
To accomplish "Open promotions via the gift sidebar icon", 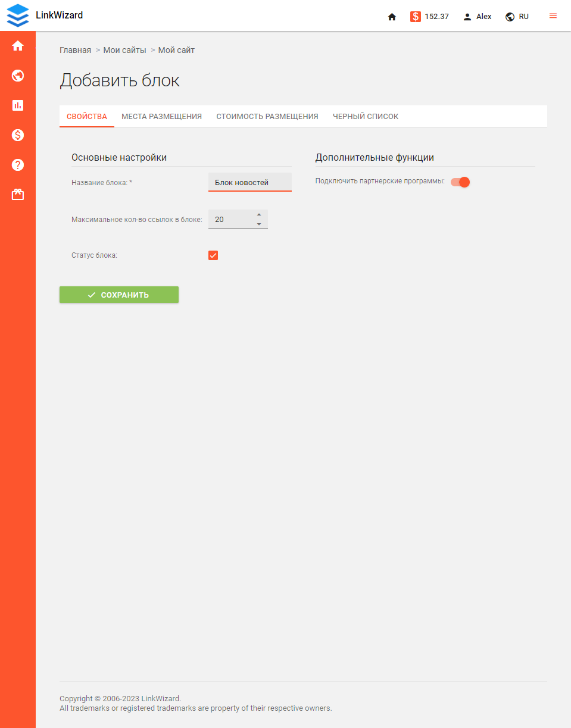I will 17,194.
